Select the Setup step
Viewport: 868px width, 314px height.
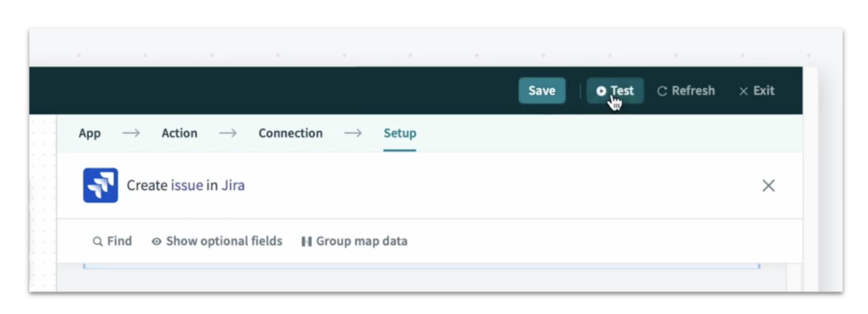400,134
